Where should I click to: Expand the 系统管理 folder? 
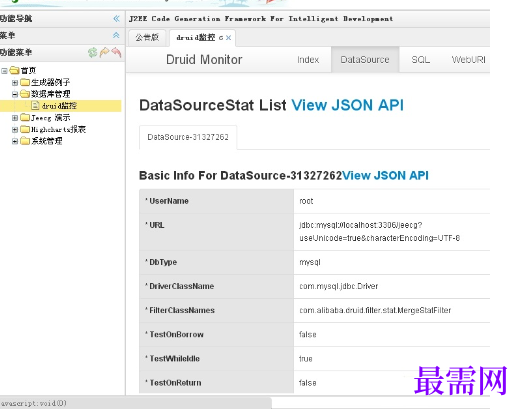click(15, 141)
